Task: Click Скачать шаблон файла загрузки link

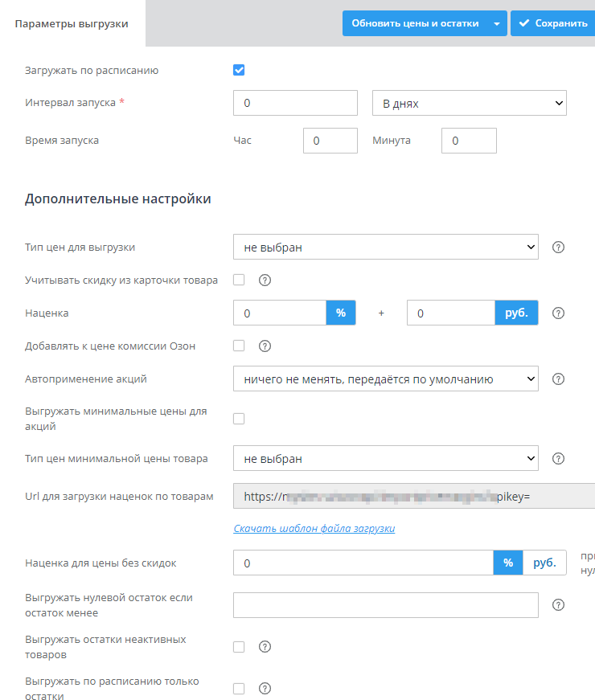Action: [x=314, y=529]
